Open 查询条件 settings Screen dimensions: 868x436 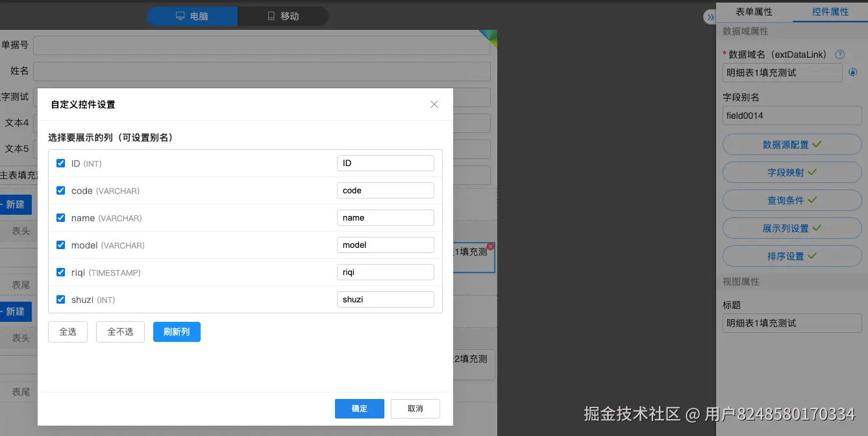[792, 200]
